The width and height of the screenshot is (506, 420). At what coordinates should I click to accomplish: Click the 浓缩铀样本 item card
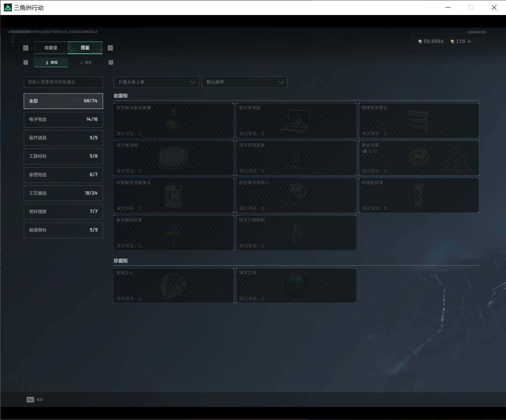pyautogui.click(x=419, y=196)
